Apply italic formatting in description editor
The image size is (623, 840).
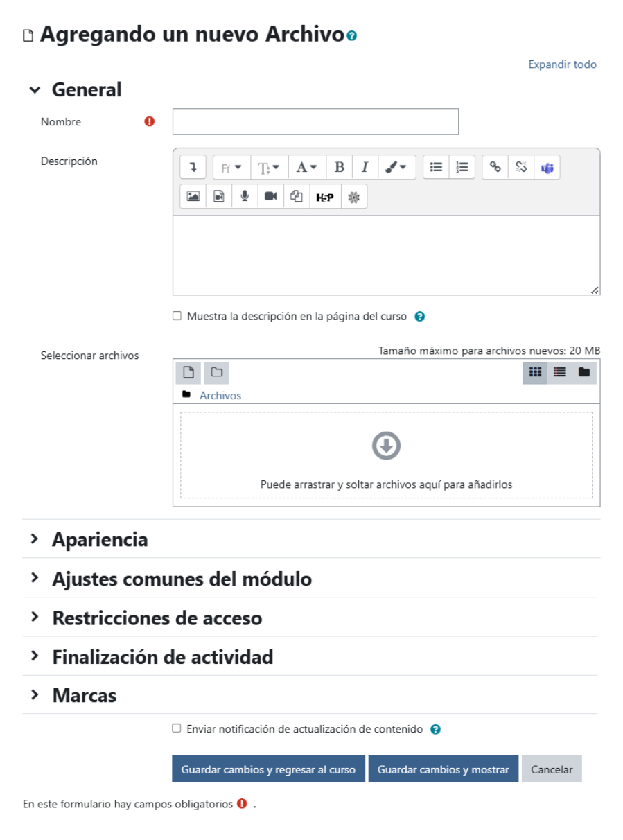pyautogui.click(x=365, y=167)
